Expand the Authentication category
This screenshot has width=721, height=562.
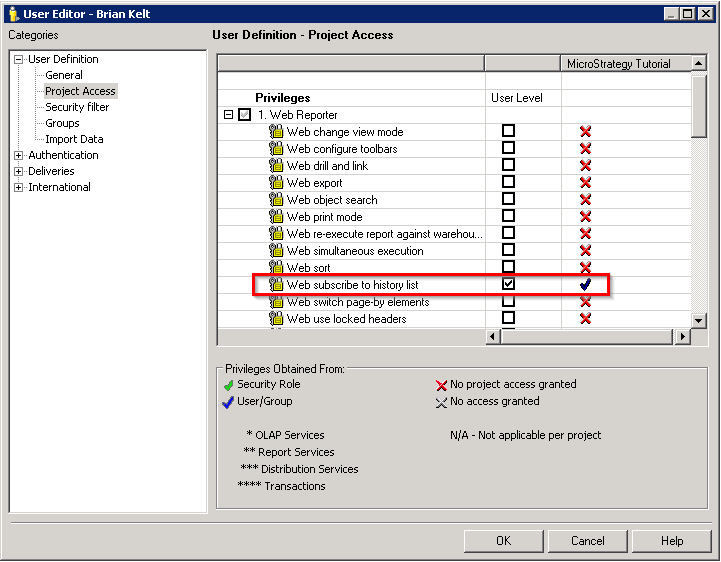(x=18, y=155)
